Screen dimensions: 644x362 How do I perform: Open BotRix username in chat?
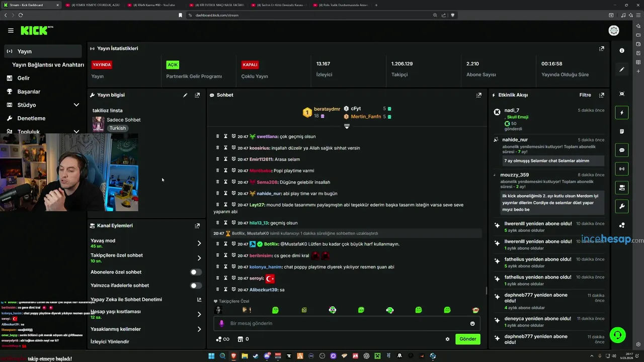click(271, 244)
